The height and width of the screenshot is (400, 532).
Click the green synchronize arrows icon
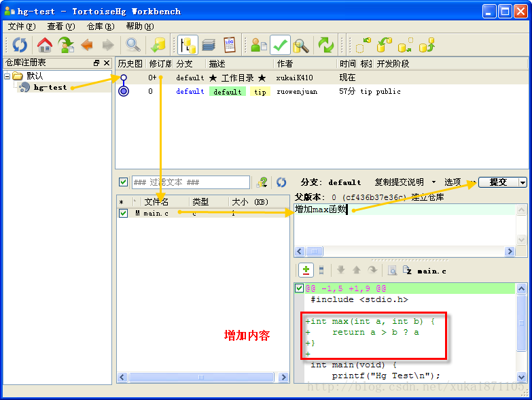point(326,44)
